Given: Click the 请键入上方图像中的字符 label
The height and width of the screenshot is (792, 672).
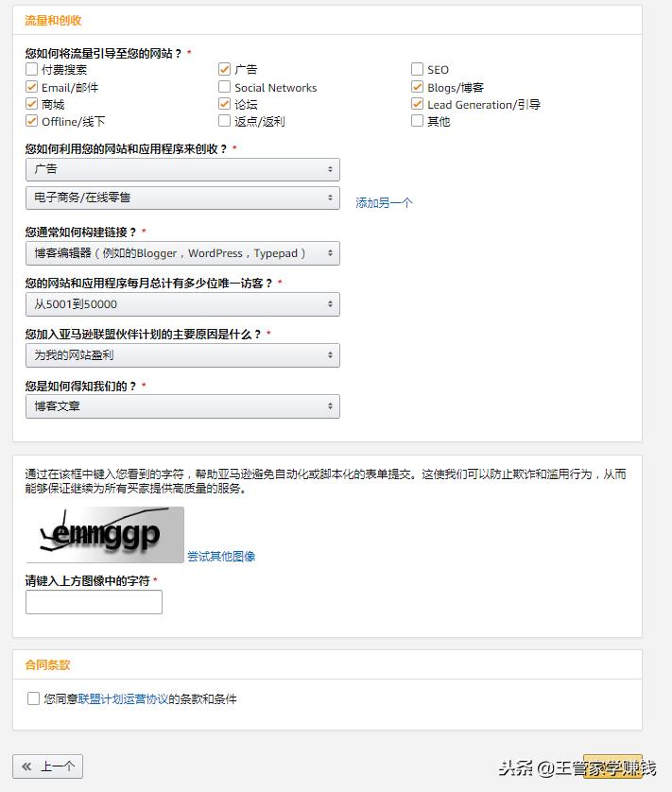Looking at the screenshot, I should click(87, 581).
